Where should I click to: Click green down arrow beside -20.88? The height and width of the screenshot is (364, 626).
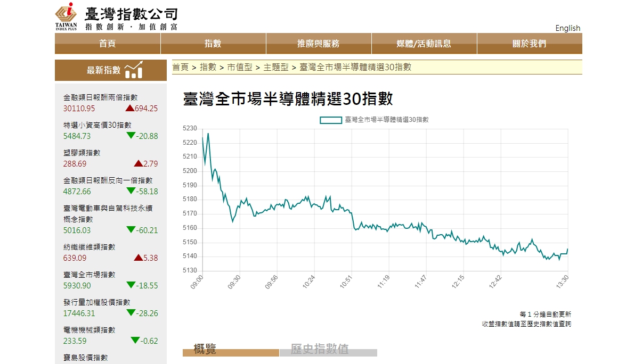(131, 136)
